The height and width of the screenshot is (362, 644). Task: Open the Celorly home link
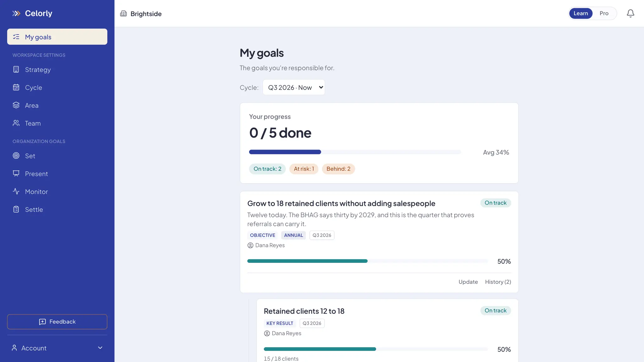32,13
